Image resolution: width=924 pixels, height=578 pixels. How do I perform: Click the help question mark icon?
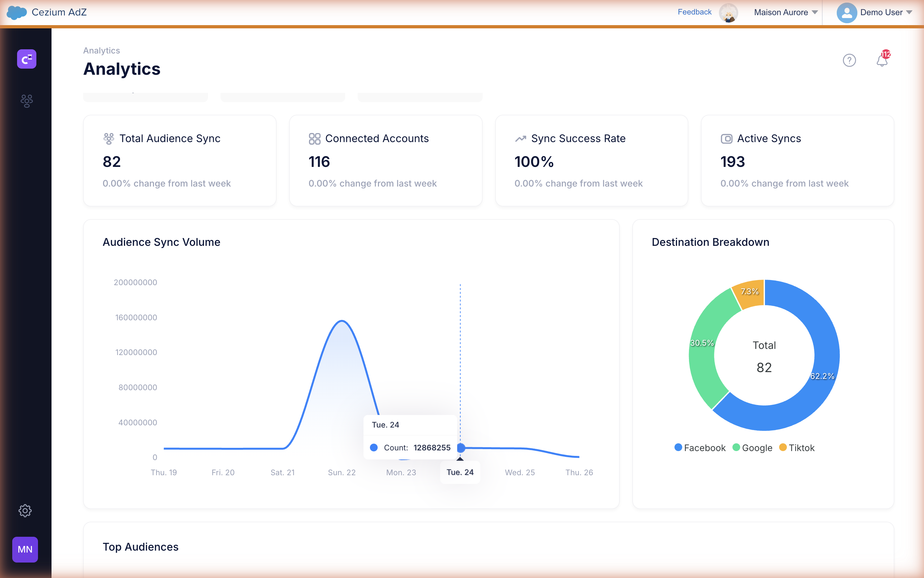coord(849,60)
